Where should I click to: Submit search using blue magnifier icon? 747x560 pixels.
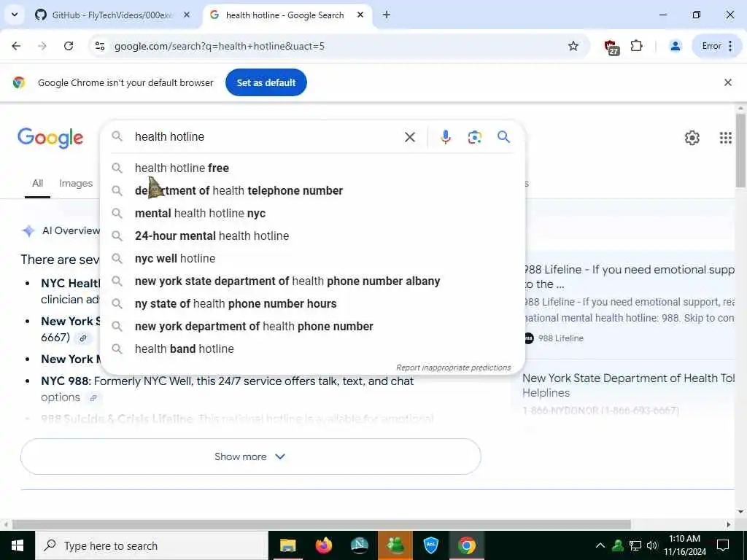coord(503,137)
